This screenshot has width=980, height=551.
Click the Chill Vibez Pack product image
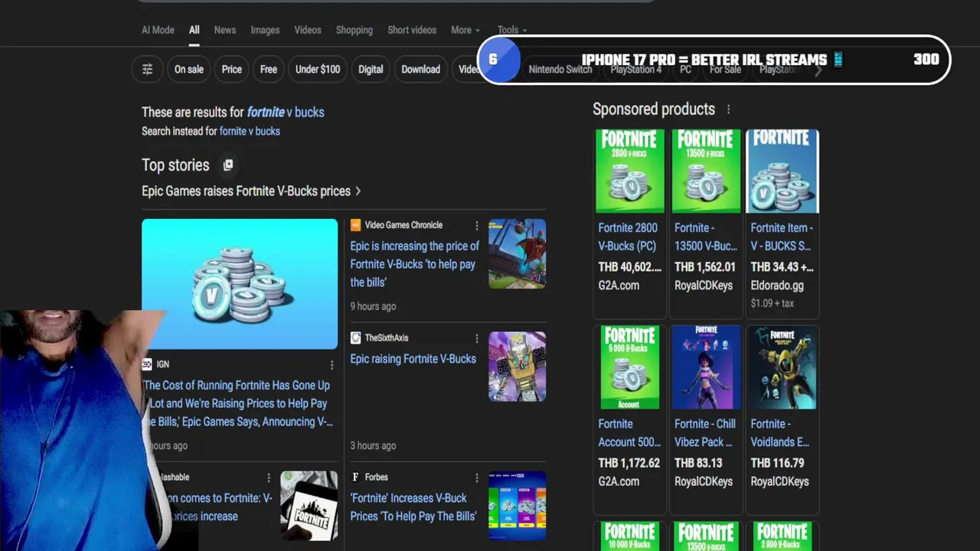[706, 367]
